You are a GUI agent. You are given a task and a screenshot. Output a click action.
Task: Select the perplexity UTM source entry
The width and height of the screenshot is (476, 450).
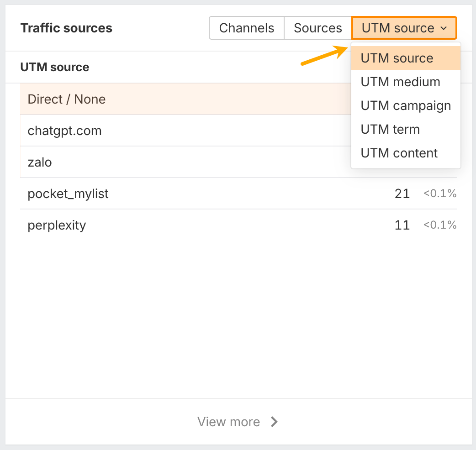click(x=57, y=225)
